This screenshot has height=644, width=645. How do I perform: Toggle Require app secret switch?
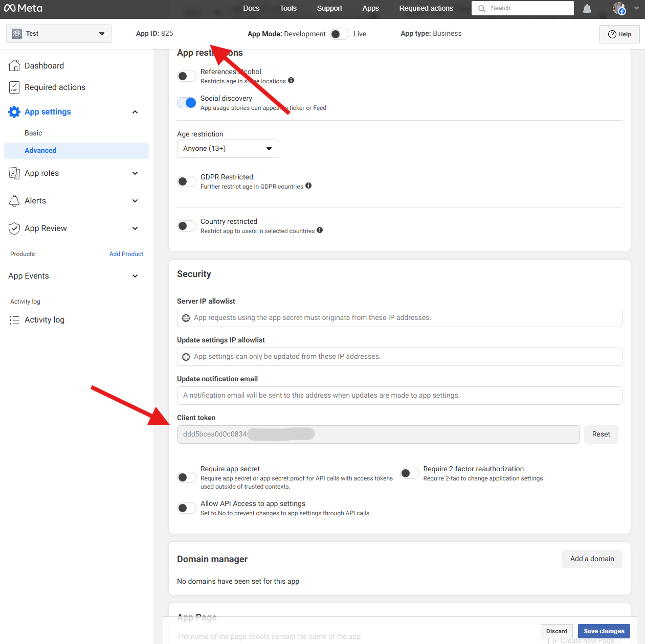coord(187,477)
